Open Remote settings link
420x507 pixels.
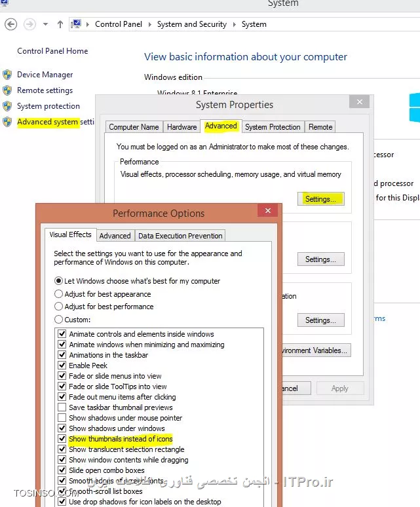tap(45, 90)
